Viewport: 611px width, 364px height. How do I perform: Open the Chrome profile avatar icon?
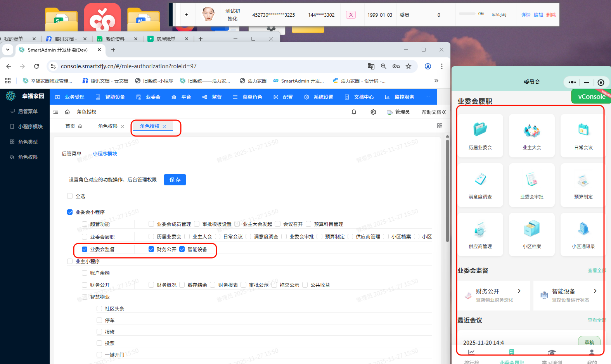[428, 66]
